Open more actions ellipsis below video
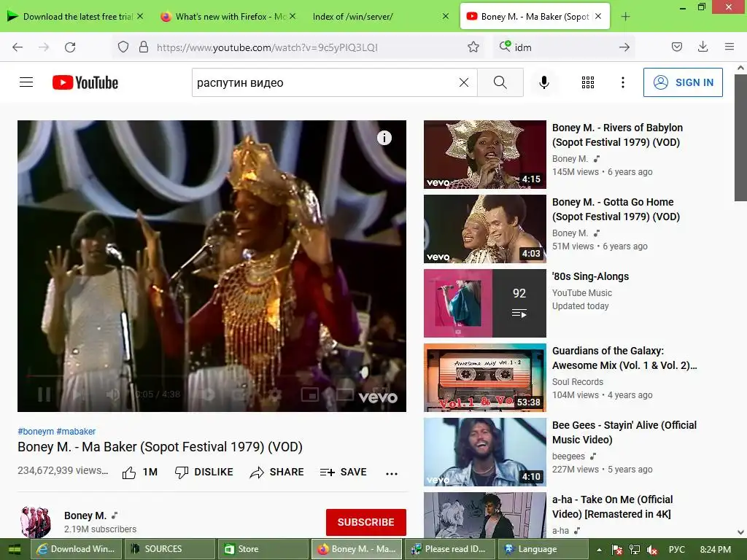The height and width of the screenshot is (560, 747). click(392, 473)
